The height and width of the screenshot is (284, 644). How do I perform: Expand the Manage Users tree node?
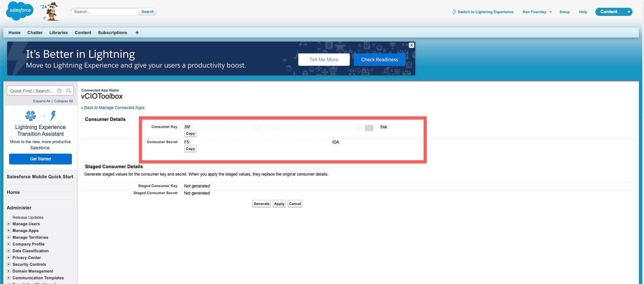[x=8, y=224]
